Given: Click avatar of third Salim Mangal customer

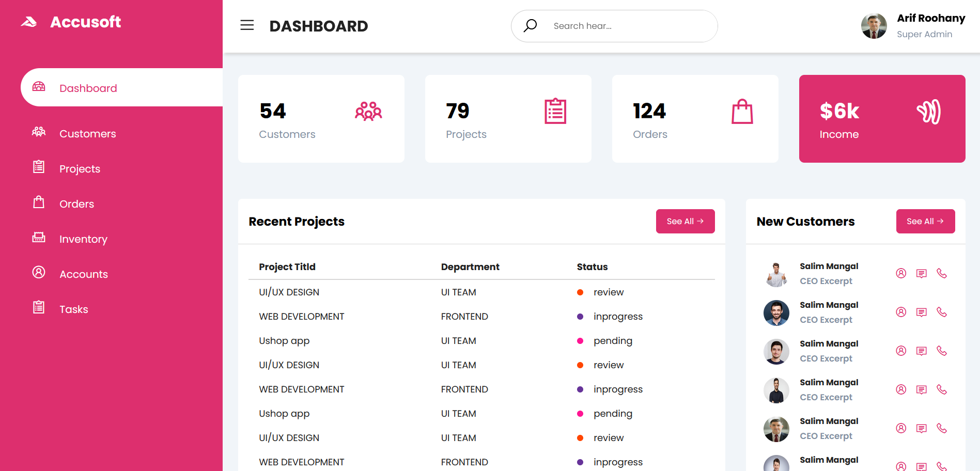Looking at the screenshot, I should (x=776, y=352).
